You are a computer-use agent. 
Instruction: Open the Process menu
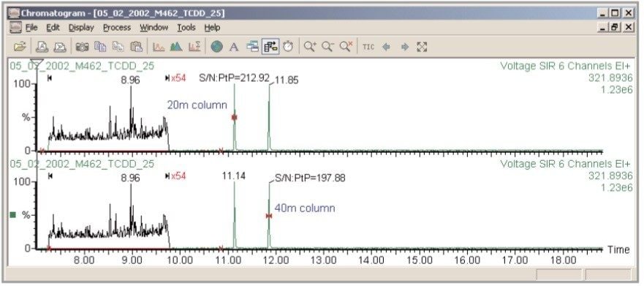point(117,28)
